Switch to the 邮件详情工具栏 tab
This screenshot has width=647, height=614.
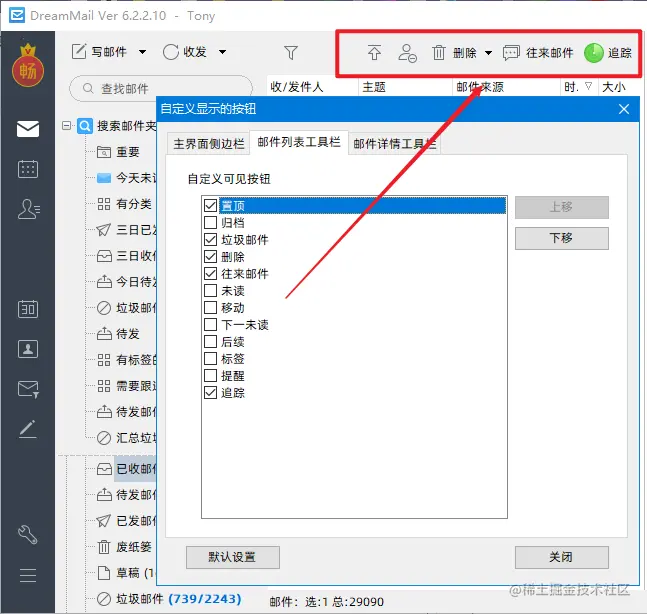(394, 144)
